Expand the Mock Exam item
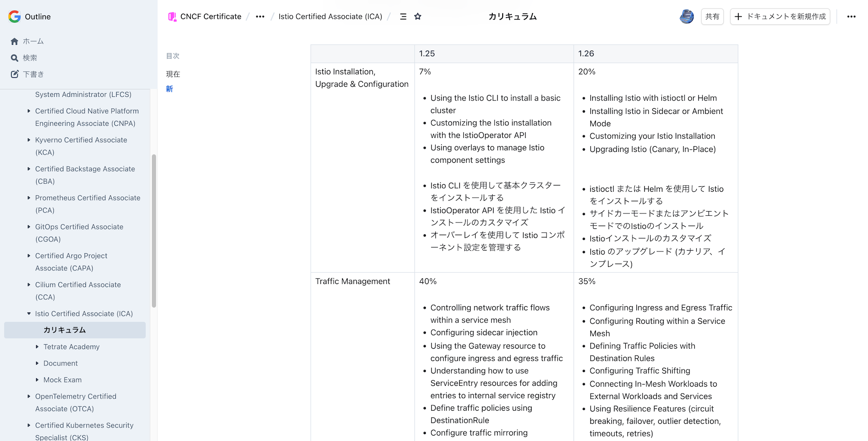Screen dimensions: 868x441 (37, 380)
